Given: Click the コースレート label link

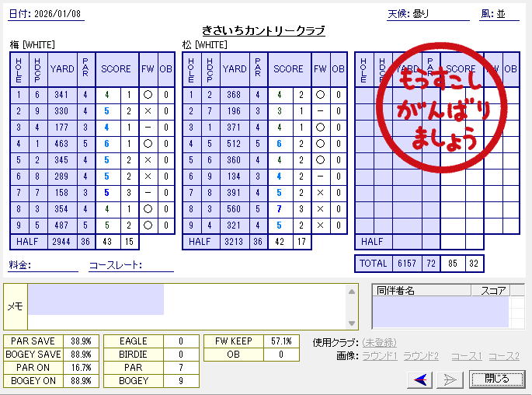Looking at the screenshot, I should click(x=115, y=265).
